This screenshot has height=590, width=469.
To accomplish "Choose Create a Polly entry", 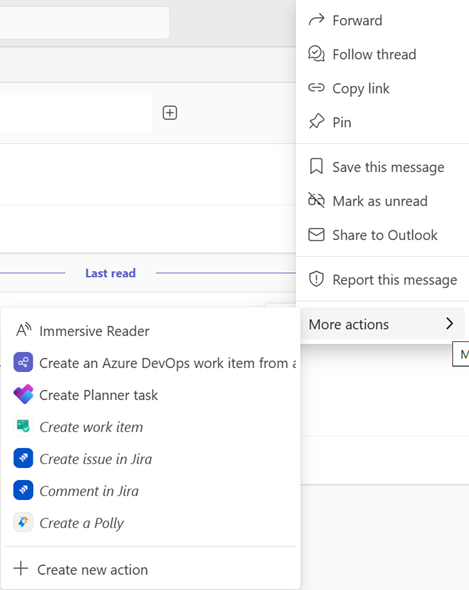I will click(x=151, y=523).
